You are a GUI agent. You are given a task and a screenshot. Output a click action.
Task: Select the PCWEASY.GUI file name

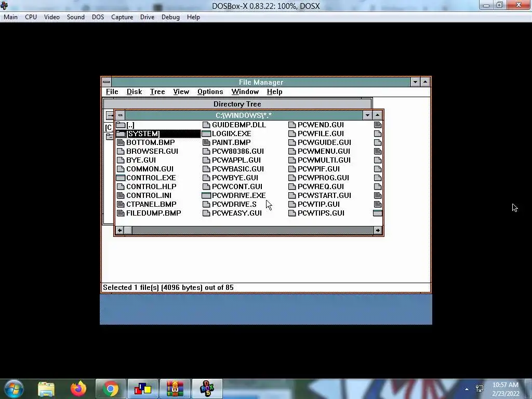pyautogui.click(x=237, y=213)
